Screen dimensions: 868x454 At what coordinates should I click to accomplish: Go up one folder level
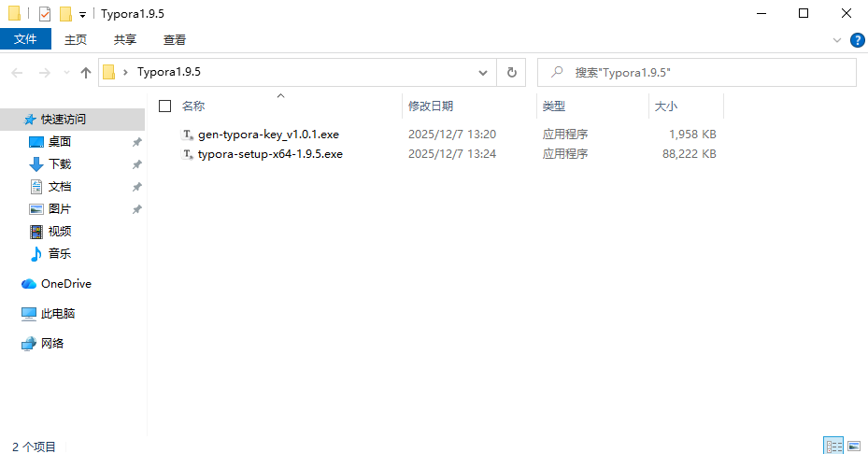click(x=85, y=73)
